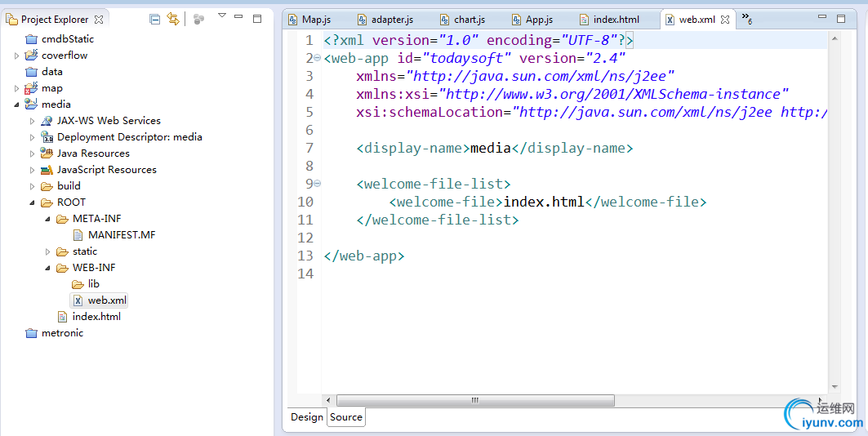The height and width of the screenshot is (436, 868).
Task: Click the vertical scrollbar up arrow
Action: point(834,37)
